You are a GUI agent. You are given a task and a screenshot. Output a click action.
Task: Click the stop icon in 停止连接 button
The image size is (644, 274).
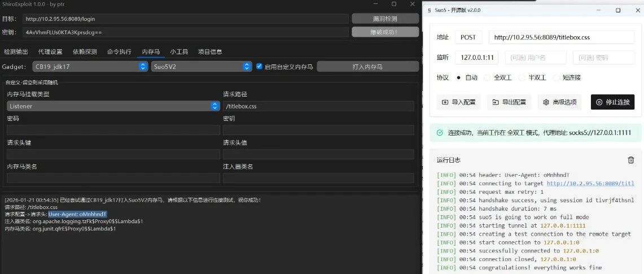tap(599, 102)
